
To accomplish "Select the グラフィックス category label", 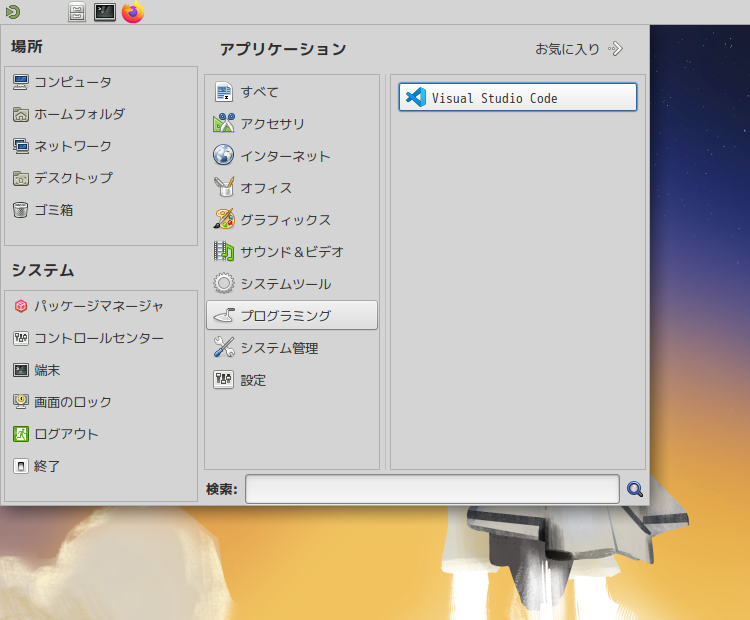I will pos(286,220).
